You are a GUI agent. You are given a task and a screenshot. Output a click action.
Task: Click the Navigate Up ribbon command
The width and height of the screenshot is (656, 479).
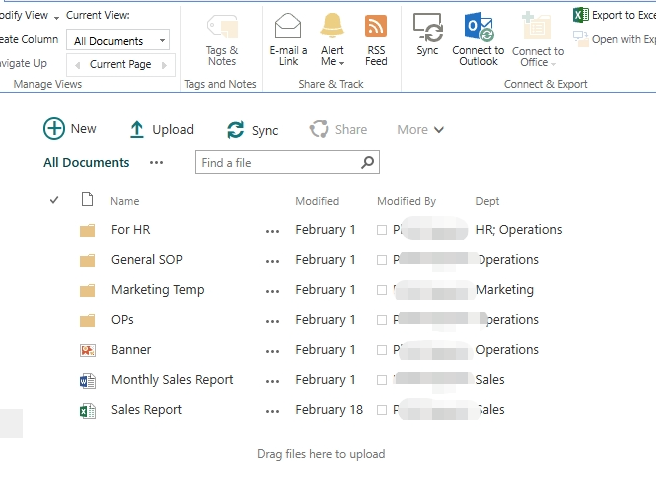(x=23, y=64)
